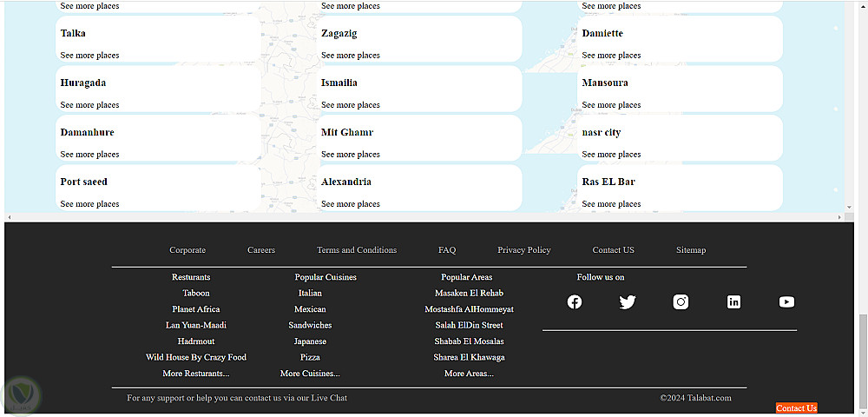Open the Wild House By Crazy Food restaurant
The image size is (868, 417).
tap(196, 357)
